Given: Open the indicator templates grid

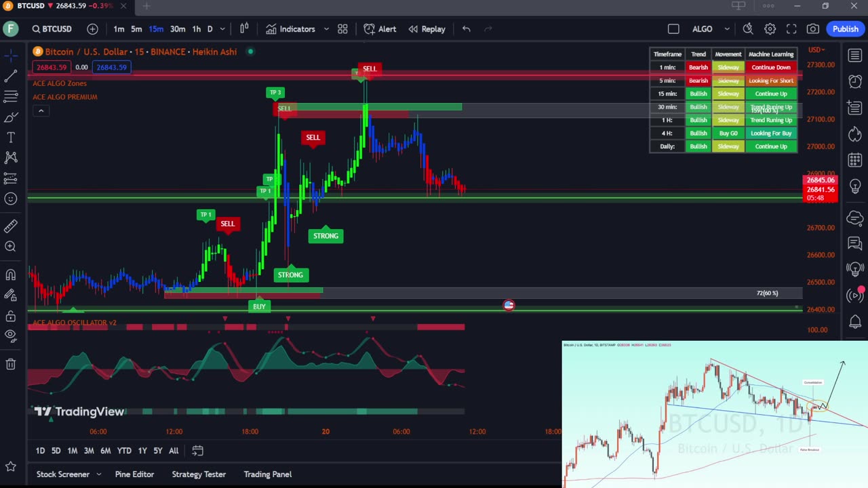Looking at the screenshot, I should click(x=342, y=29).
